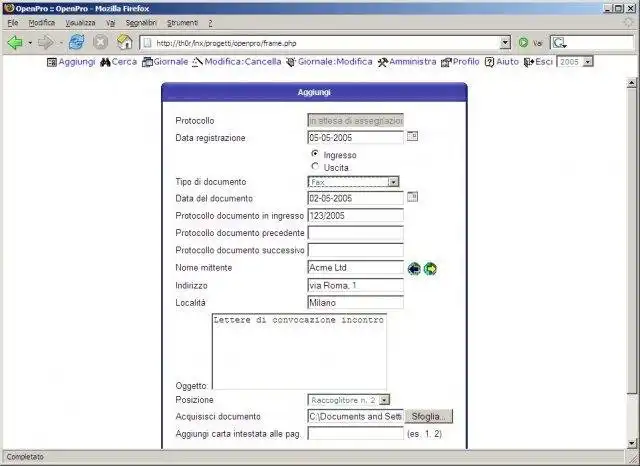This screenshot has height=466, width=640.
Task: Open calendar next to Data registrazione
Action: tap(412, 136)
